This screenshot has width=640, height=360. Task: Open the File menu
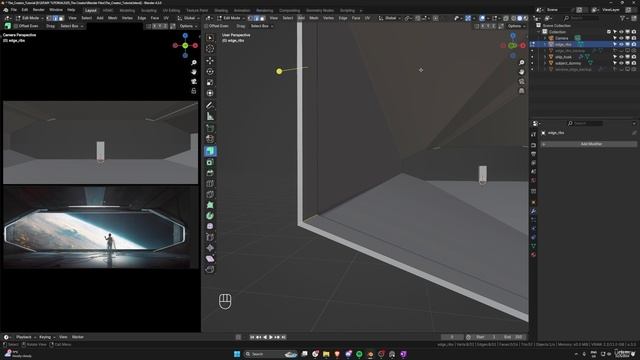(14, 10)
